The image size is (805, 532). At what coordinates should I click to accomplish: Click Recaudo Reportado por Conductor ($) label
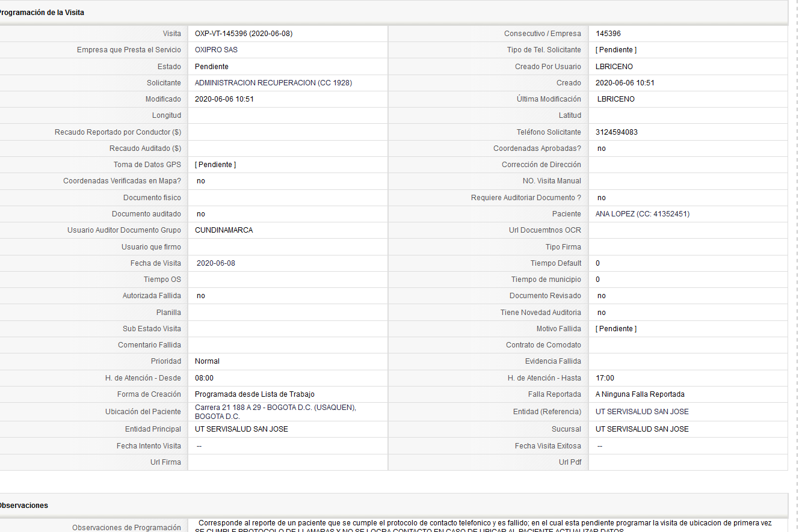click(118, 132)
